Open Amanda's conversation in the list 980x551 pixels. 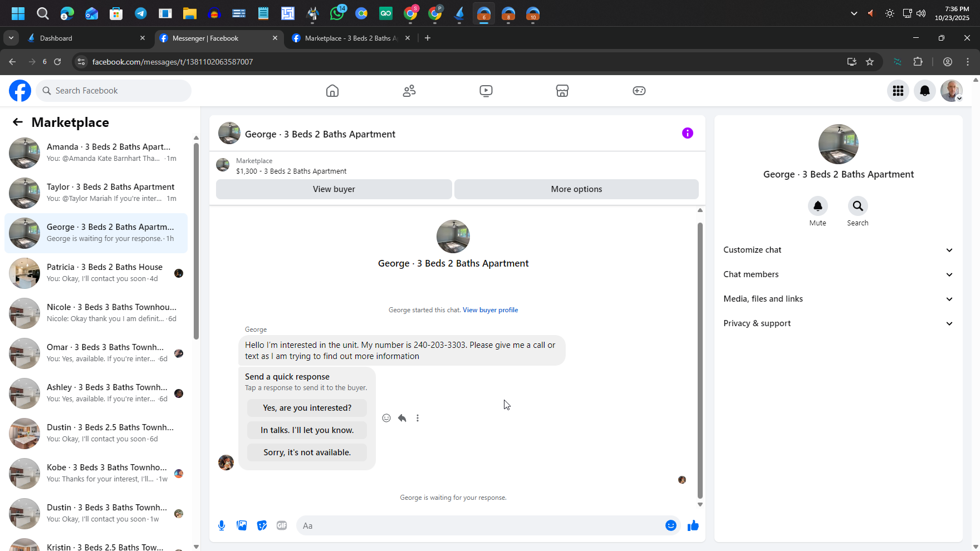click(x=96, y=153)
